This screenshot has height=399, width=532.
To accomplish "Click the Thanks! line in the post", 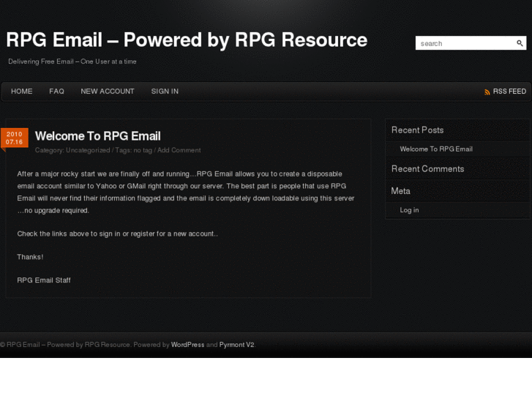I will 30,257.
